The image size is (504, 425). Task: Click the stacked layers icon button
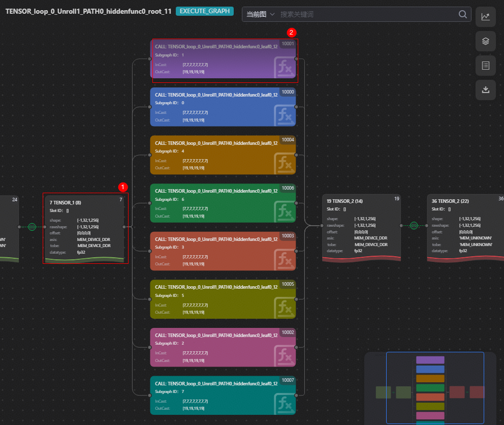pos(485,41)
